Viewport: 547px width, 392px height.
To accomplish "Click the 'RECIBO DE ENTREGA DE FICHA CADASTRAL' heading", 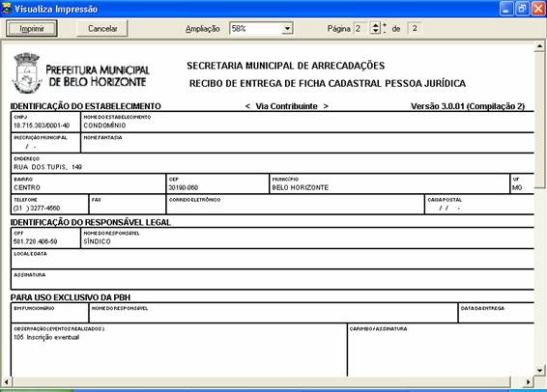I will 286,84.
